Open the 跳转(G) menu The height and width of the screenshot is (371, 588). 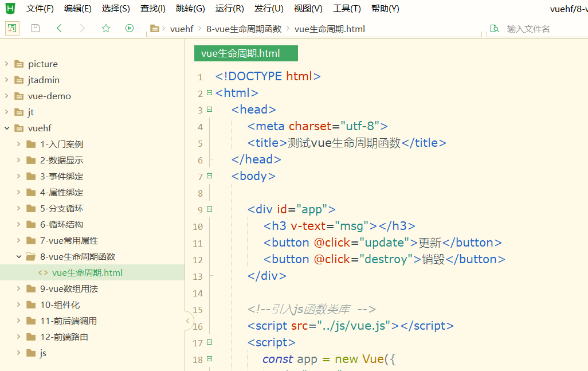[190, 9]
